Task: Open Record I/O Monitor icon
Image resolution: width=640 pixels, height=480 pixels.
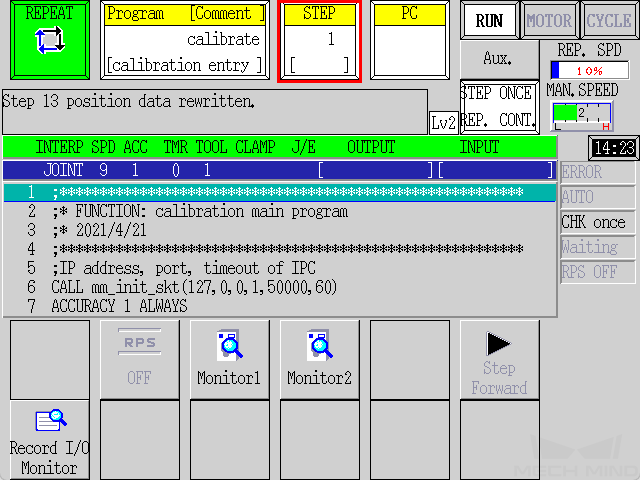Action: pos(51,420)
